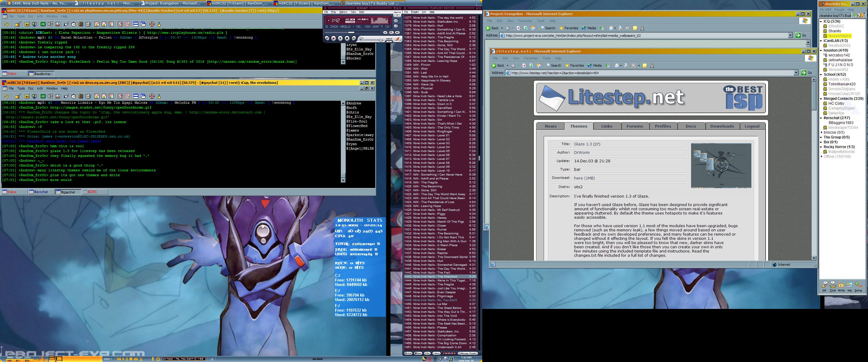Click lightning connect icon in lower mIRC toolbar
Screen dimensions: 868x362
click(6, 96)
